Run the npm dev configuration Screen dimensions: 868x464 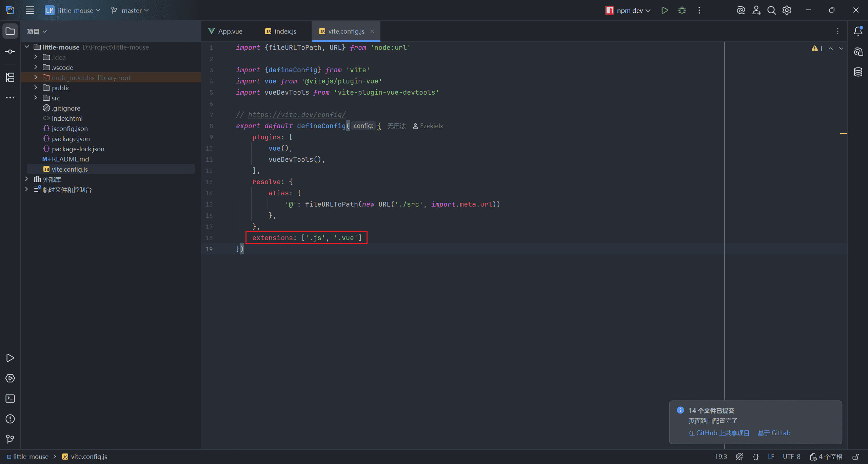click(x=665, y=10)
